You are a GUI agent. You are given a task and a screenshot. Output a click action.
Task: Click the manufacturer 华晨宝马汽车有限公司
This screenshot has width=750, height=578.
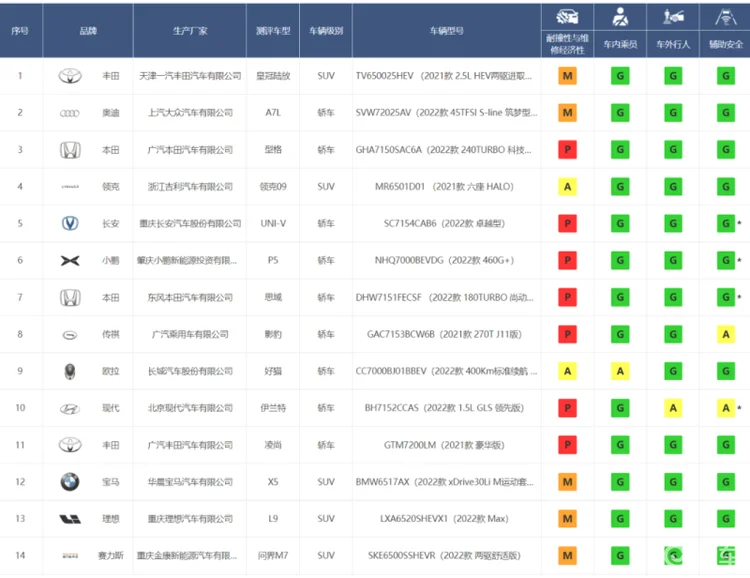(190, 482)
